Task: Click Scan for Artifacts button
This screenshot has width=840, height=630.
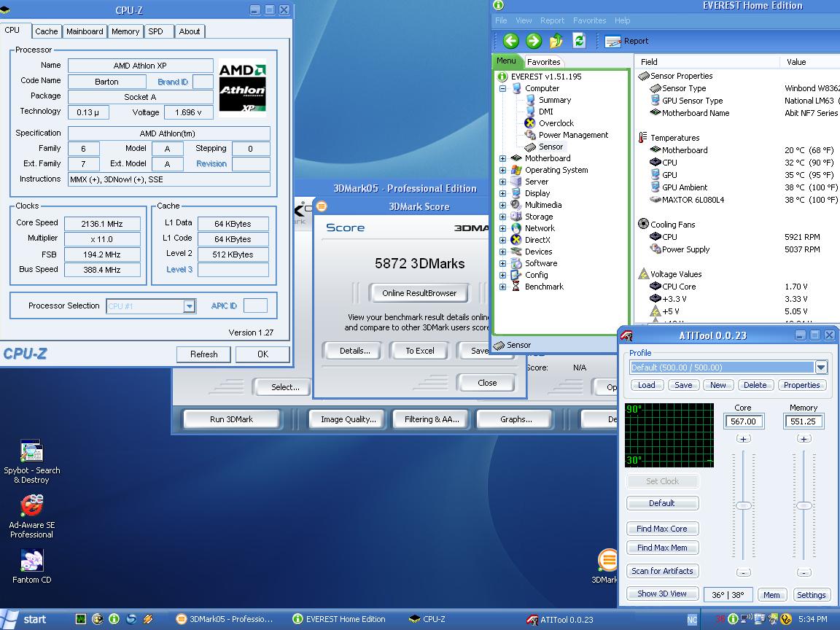Action: click(x=662, y=571)
